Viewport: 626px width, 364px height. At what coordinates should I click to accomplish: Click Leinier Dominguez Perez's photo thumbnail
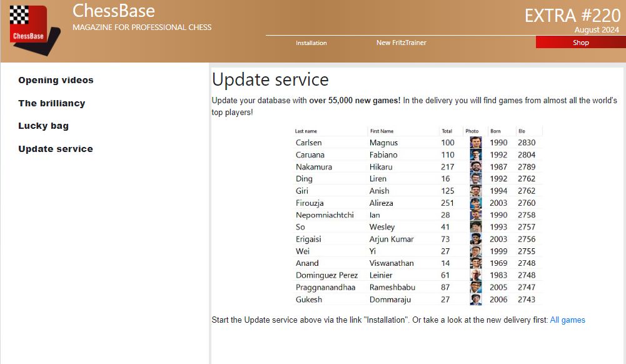(475, 275)
